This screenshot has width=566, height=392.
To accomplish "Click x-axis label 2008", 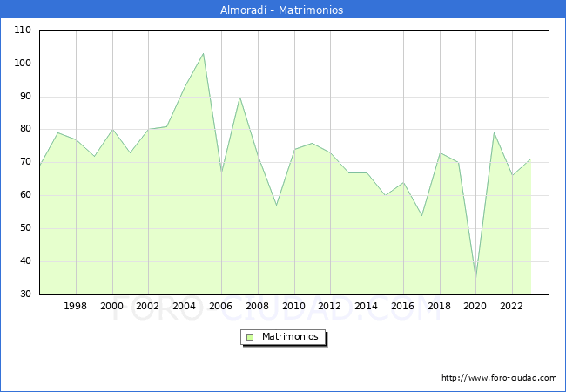I will tap(257, 306).
